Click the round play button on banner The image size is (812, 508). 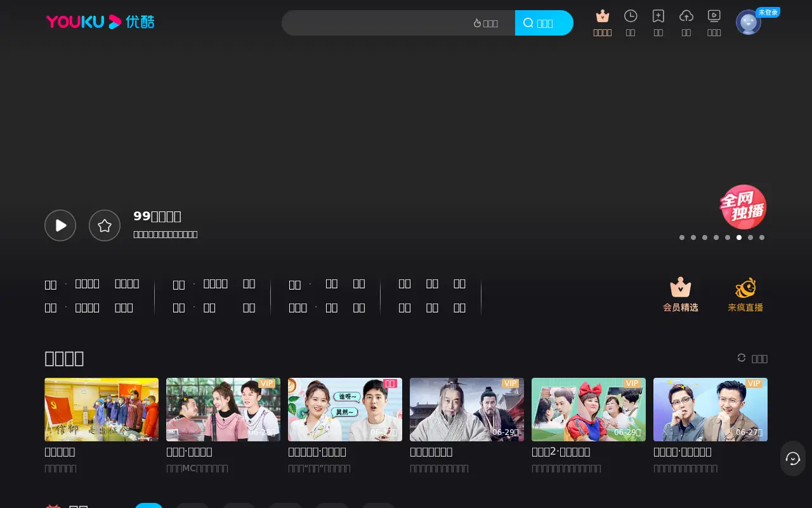60,225
